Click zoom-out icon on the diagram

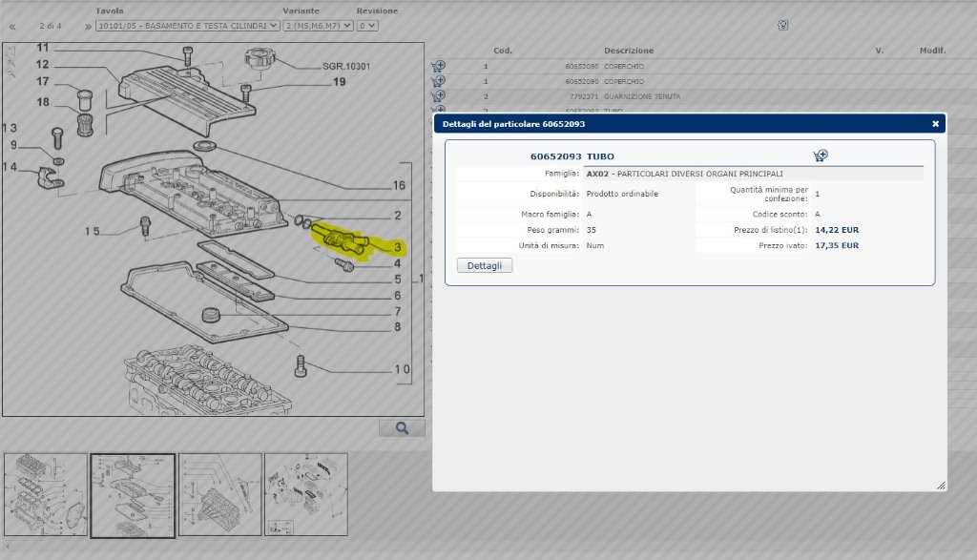point(10,72)
